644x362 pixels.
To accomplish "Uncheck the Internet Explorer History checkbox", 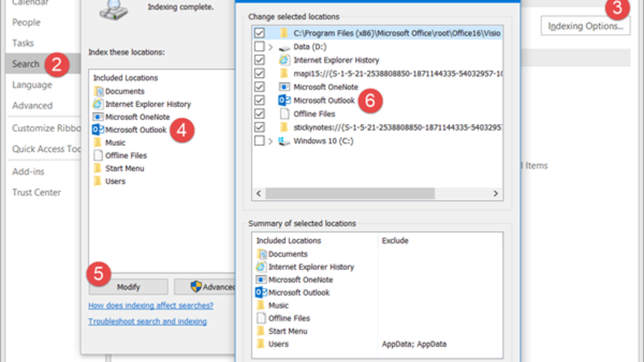I will (259, 60).
